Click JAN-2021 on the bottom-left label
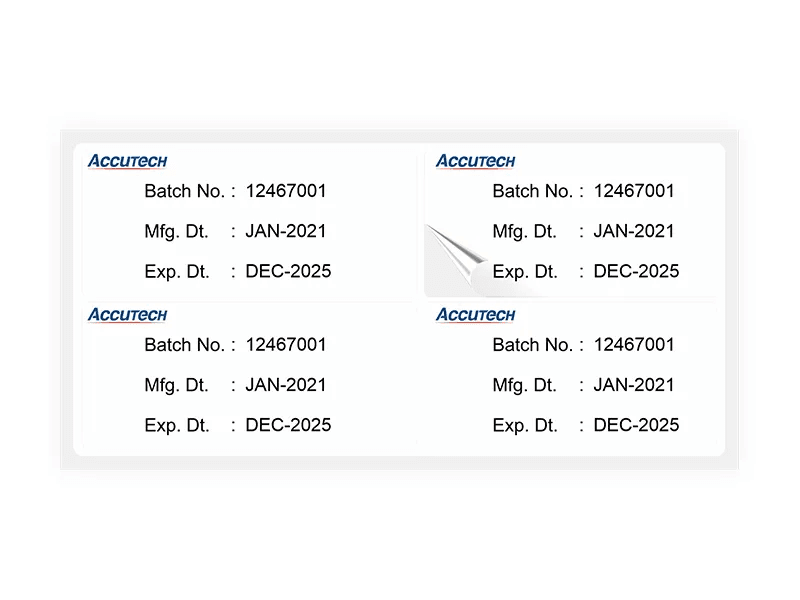The width and height of the screenshot is (800, 600). (286, 385)
